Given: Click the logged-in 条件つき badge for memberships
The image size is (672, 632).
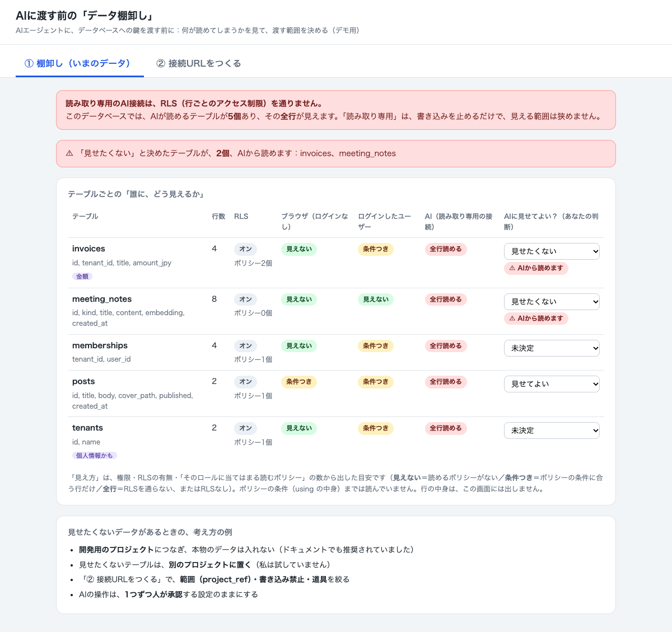Looking at the screenshot, I should (x=376, y=346).
